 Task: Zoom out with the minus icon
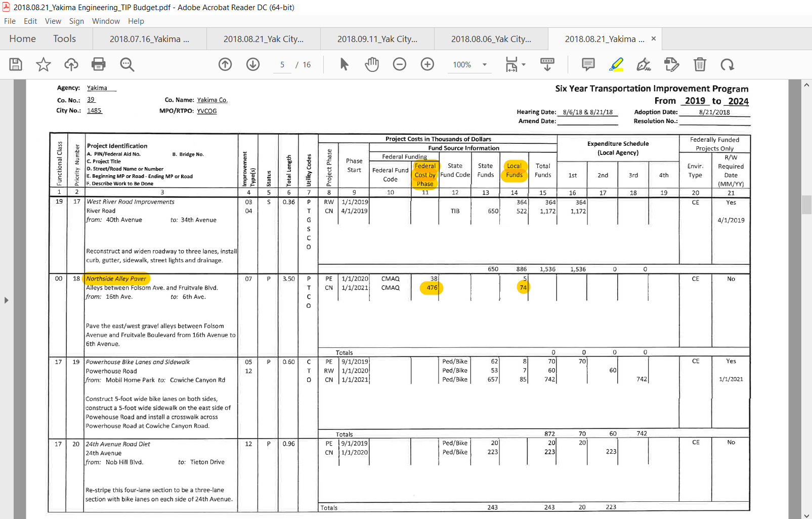click(400, 64)
